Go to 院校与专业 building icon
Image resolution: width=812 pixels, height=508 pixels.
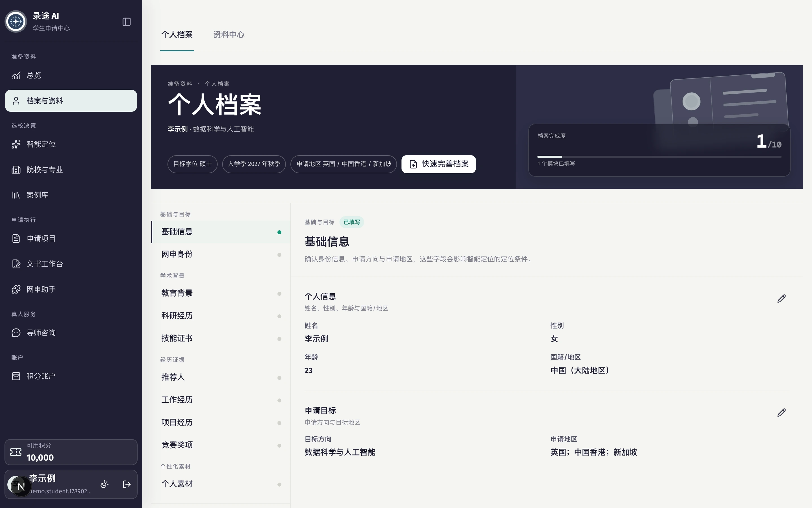[x=16, y=170]
